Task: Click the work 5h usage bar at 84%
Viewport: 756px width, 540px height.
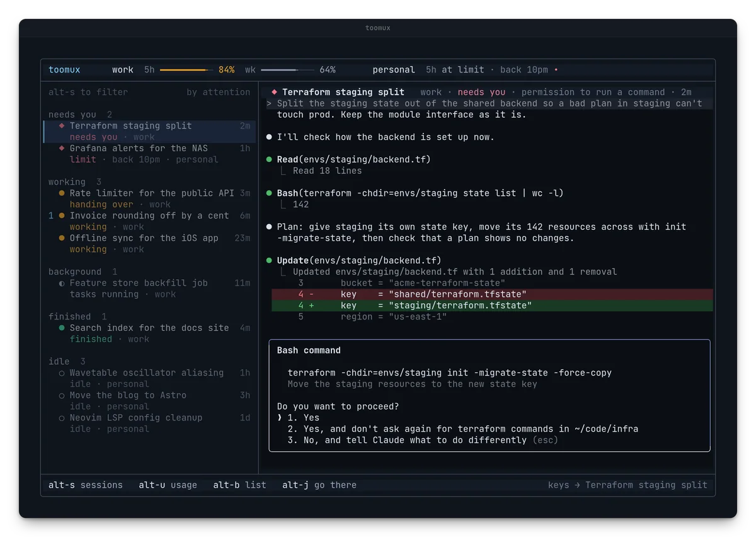Action: (x=186, y=70)
